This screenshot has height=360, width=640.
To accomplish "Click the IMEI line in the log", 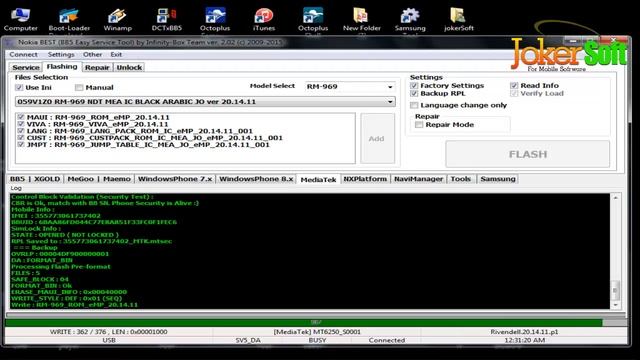I will [56, 216].
